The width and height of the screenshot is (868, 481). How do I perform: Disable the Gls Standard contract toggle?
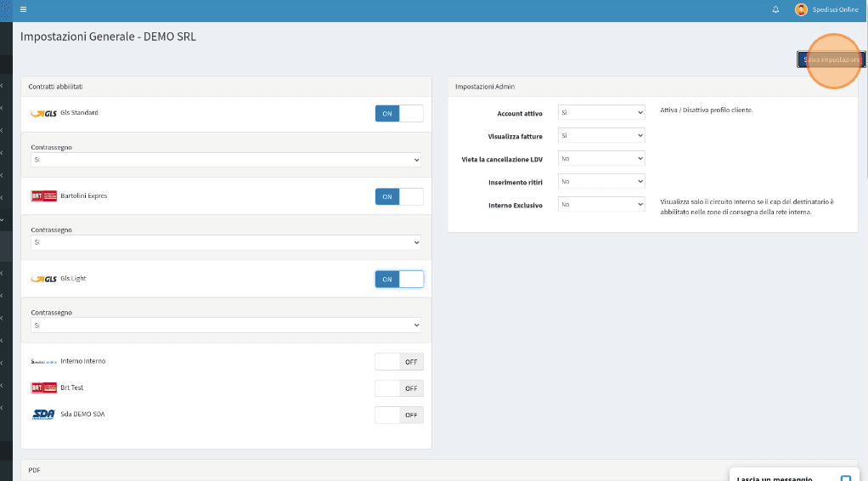(398, 114)
